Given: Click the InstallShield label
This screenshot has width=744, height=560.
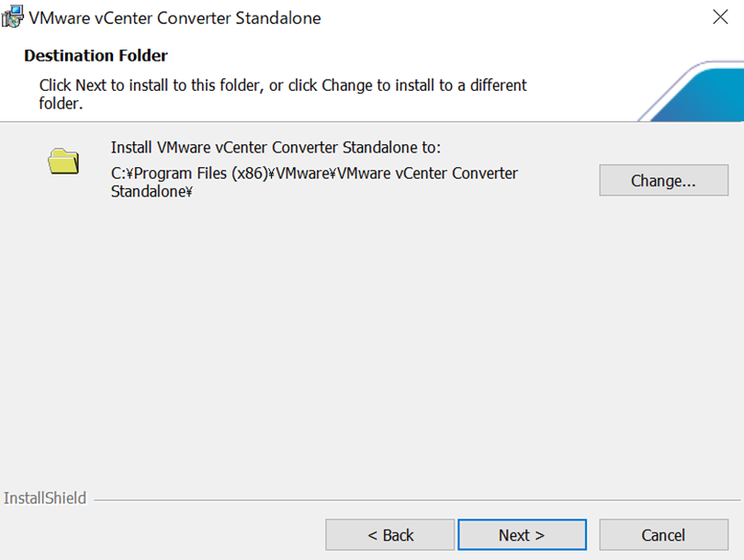Looking at the screenshot, I should click(45, 498).
